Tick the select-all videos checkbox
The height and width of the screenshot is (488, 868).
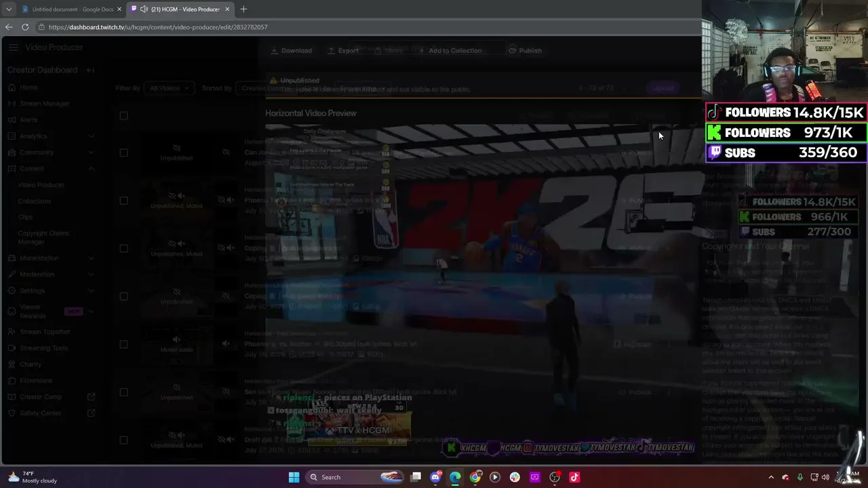coord(123,116)
